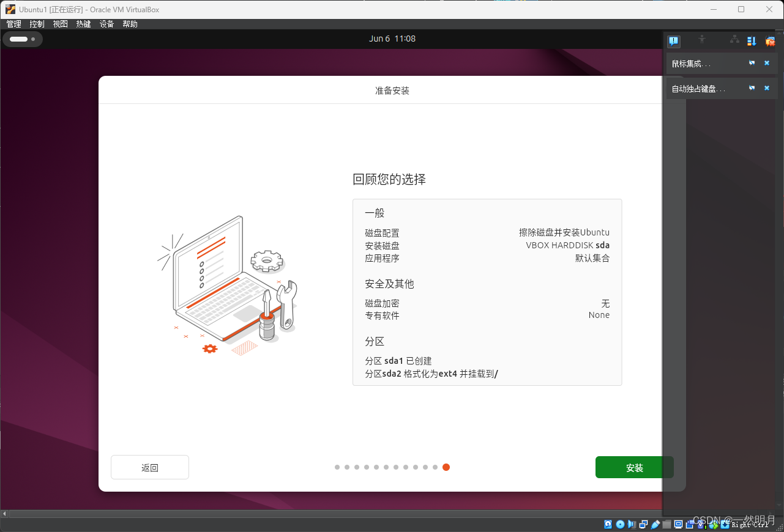Click the 准备安装 dialog title
Screen dimensions: 784x532
[x=392, y=91]
